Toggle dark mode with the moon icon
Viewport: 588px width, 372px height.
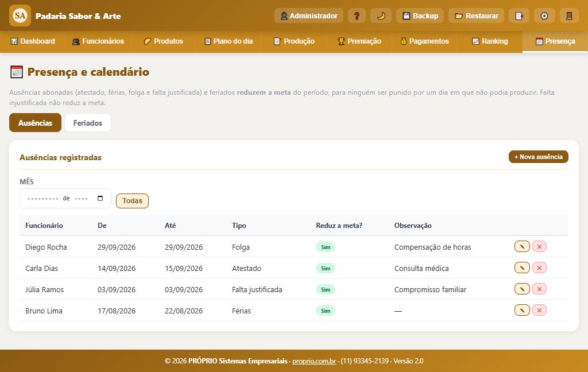point(381,15)
